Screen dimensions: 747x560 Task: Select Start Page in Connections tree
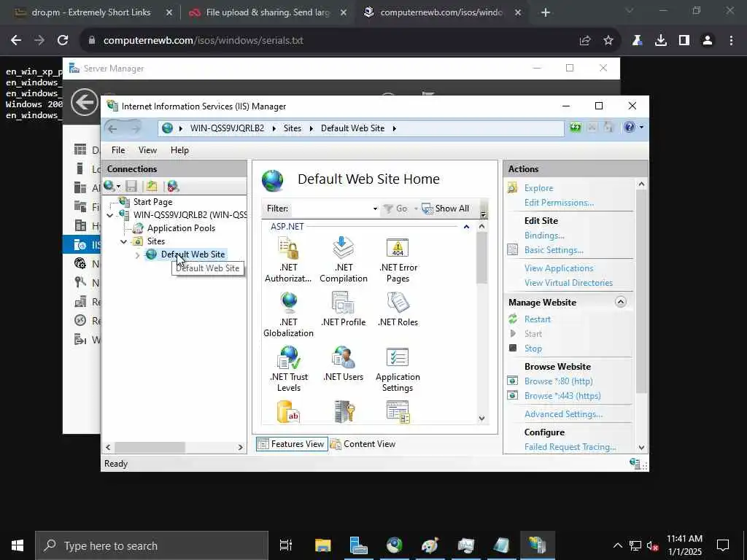[x=152, y=202]
